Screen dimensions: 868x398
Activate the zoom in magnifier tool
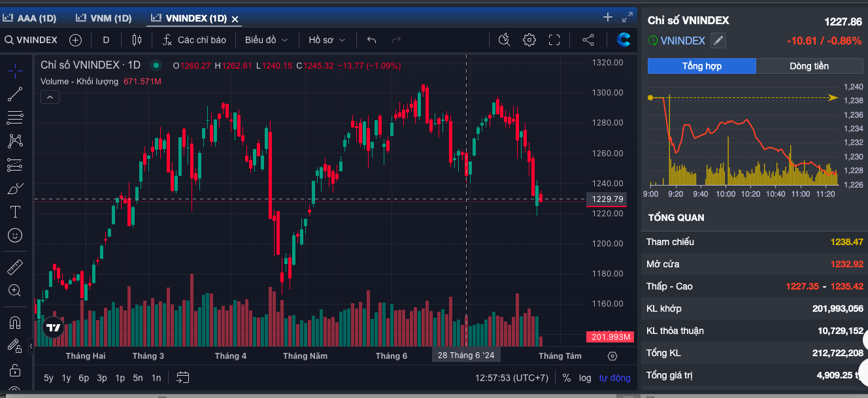14,290
